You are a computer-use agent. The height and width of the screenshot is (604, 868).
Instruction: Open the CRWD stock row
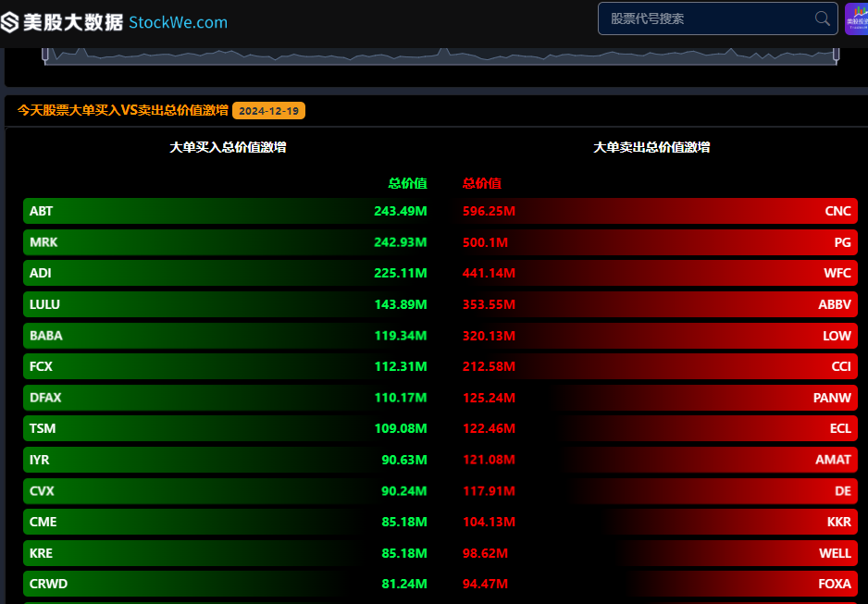click(227, 584)
